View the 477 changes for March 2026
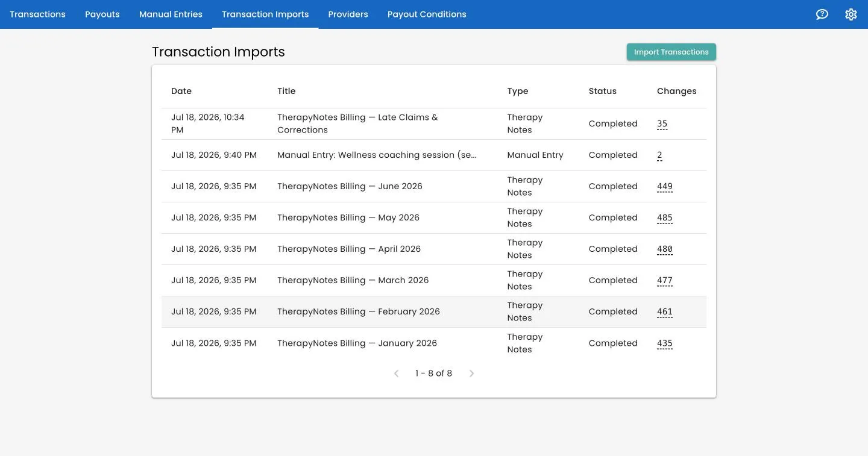Screen dimensions: 868x456 tap(665, 281)
